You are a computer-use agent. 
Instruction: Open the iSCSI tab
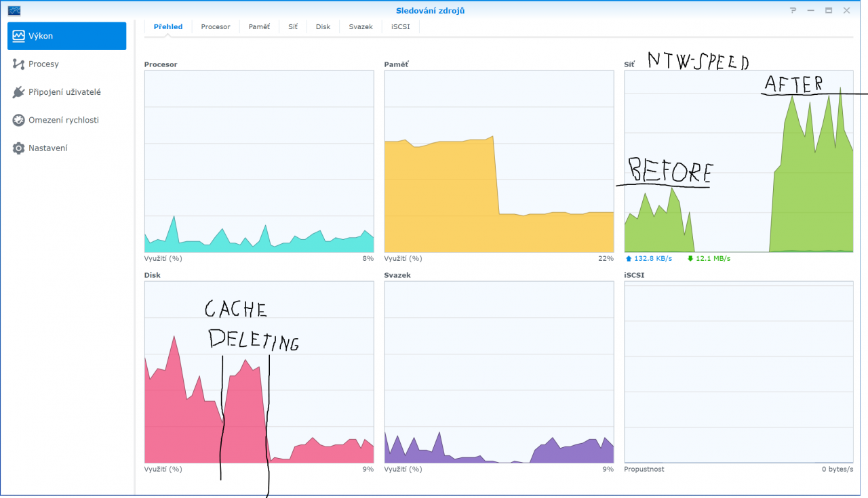399,26
